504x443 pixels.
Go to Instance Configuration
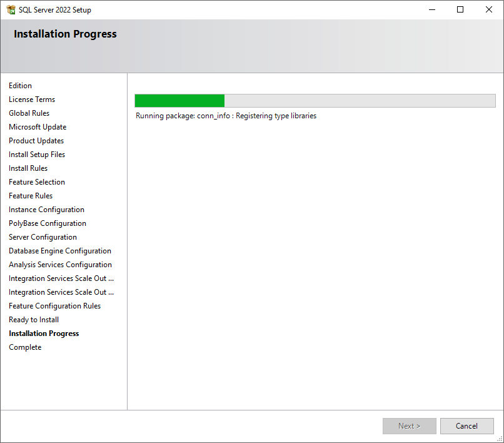pos(46,209)
